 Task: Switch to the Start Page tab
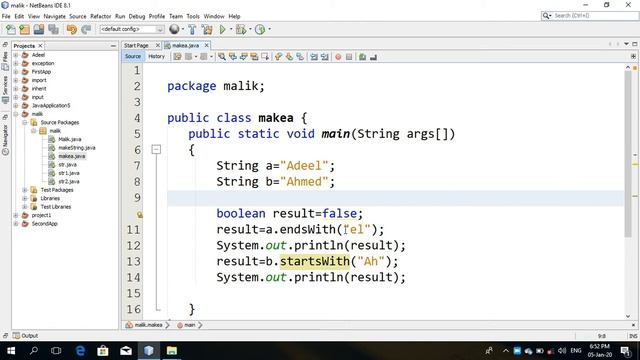coord(136,45)
